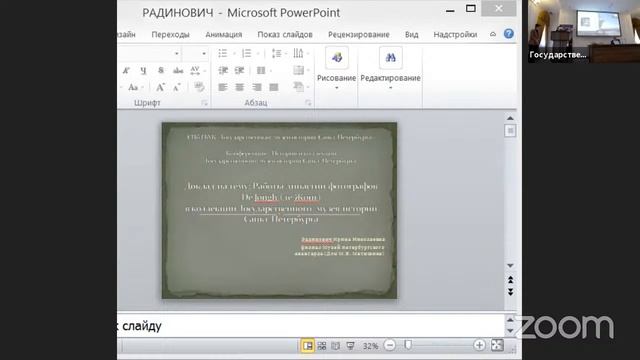Open Slide Sorter view
This screenshot has width=640, height=360.
(322, 346)
